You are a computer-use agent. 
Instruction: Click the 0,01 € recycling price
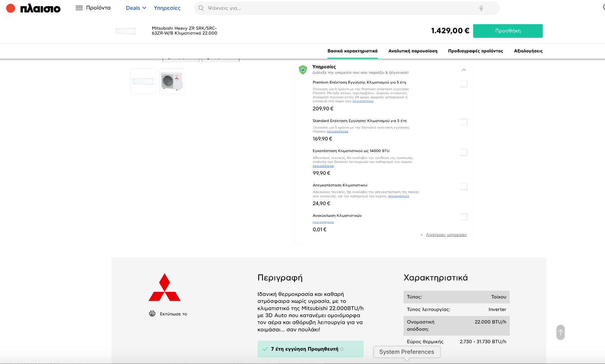(320, 229)
